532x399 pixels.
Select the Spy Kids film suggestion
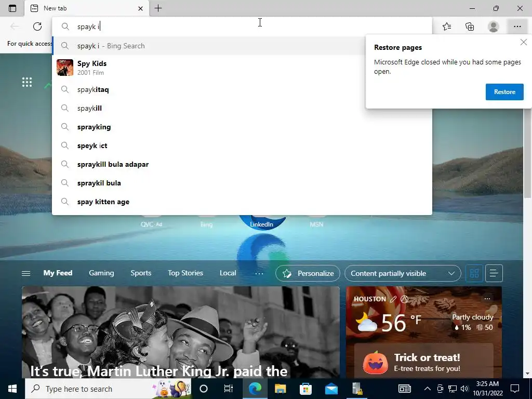[242, 68]
